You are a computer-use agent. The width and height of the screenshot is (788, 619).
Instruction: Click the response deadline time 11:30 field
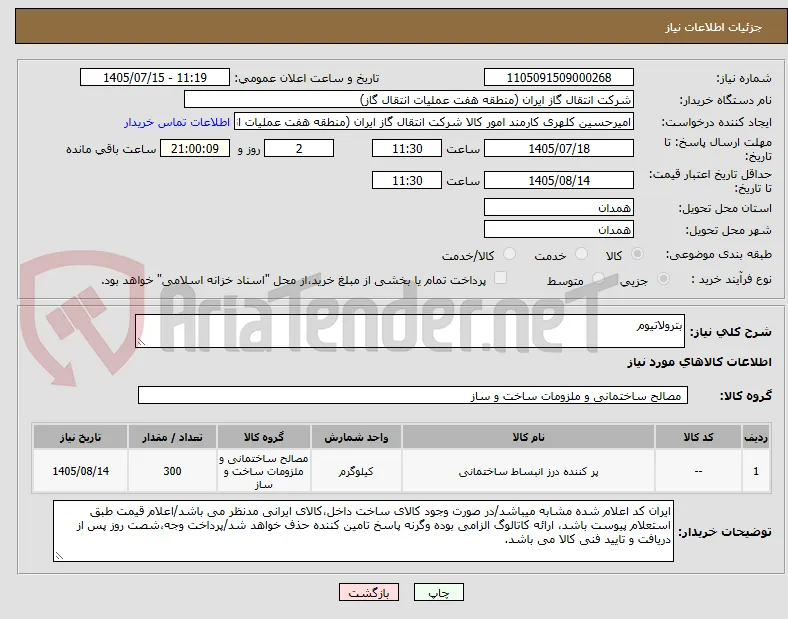pyautogui.click(x=407, y=148)
